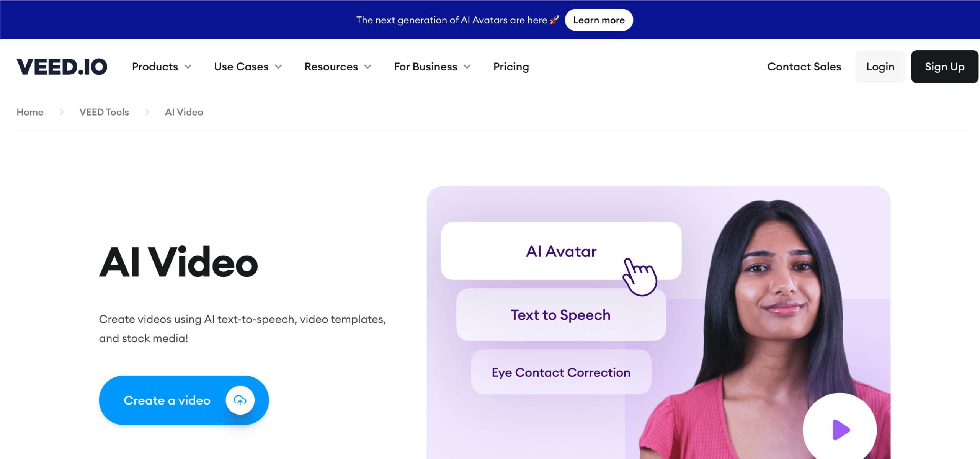Image resolution: width=980 pixels, height=459 pixels.
Task: Click the breadcrumb arrow after Home
Action: [x=61, y=112]
